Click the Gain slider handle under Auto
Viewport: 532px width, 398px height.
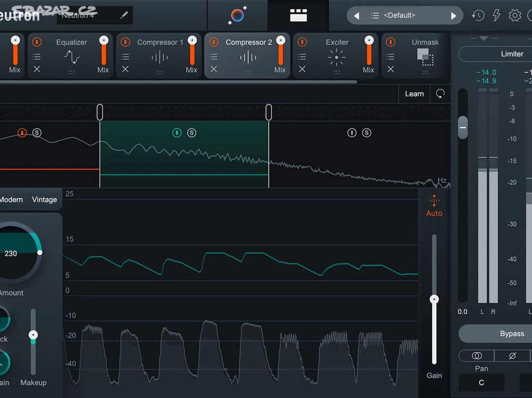pyautogui.click(x=434, y=299)
